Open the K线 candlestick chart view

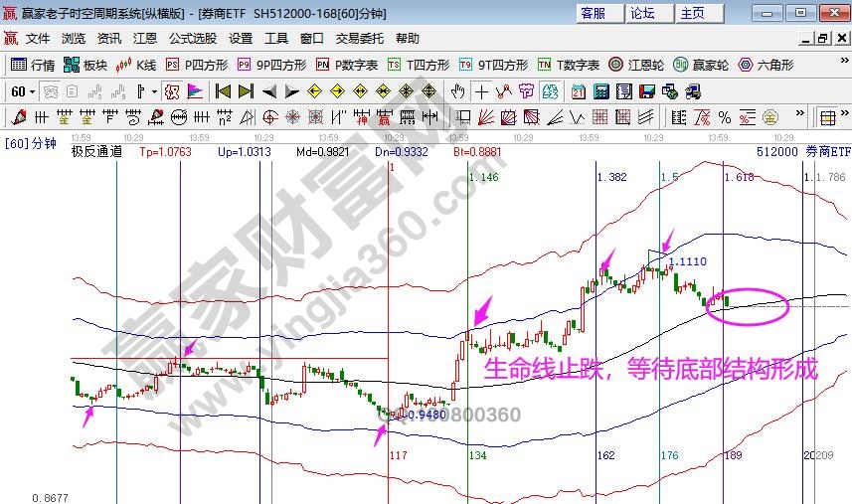click(x=136, y=65)
